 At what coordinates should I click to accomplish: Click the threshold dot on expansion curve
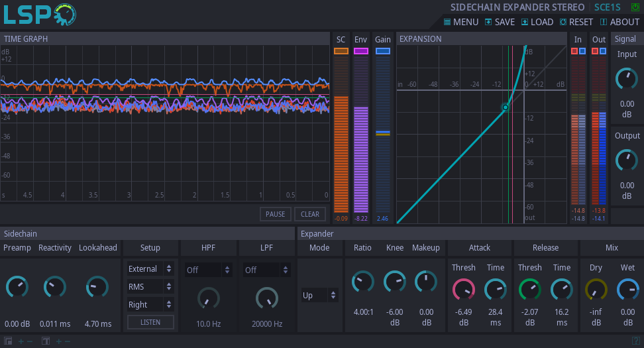[x=506, y=107]
